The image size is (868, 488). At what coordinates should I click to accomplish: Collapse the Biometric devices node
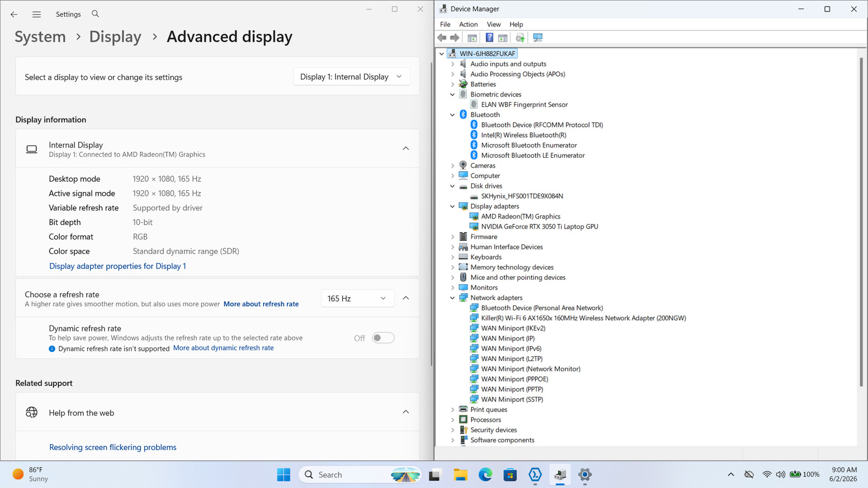(x=452, y=94)
